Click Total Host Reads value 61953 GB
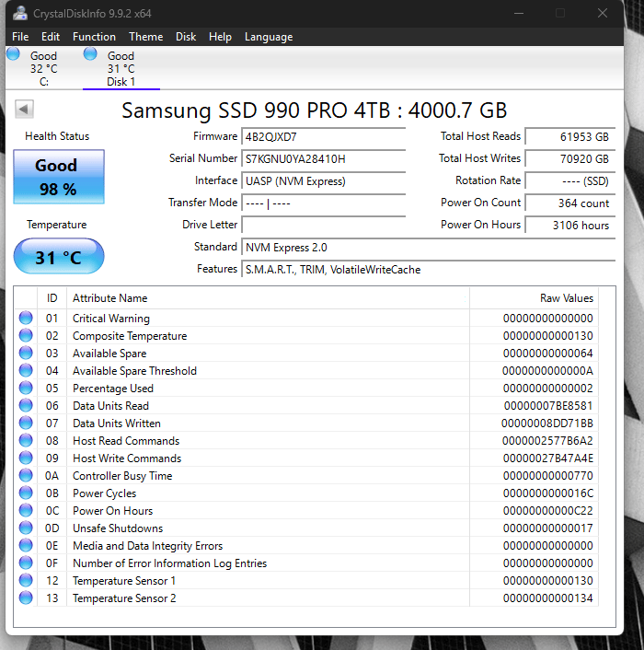This screenshot has height=650, width=644. click(x=570, y=137)
